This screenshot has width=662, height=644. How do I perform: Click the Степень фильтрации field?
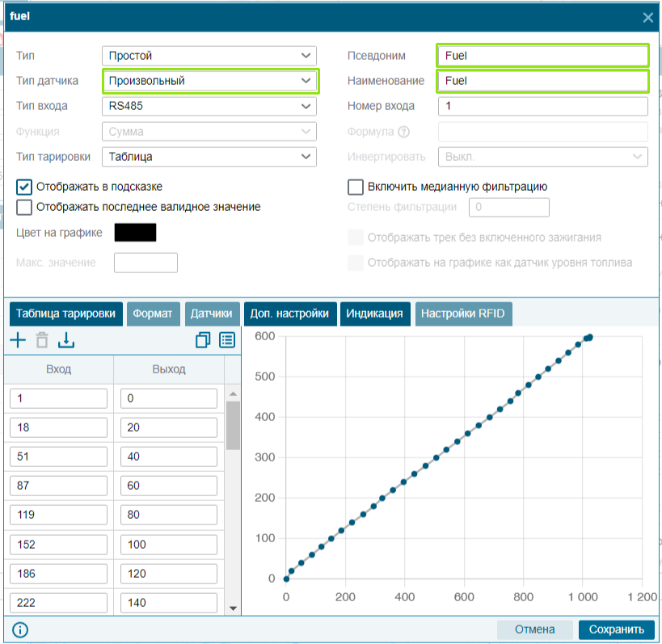coord(508,207)
